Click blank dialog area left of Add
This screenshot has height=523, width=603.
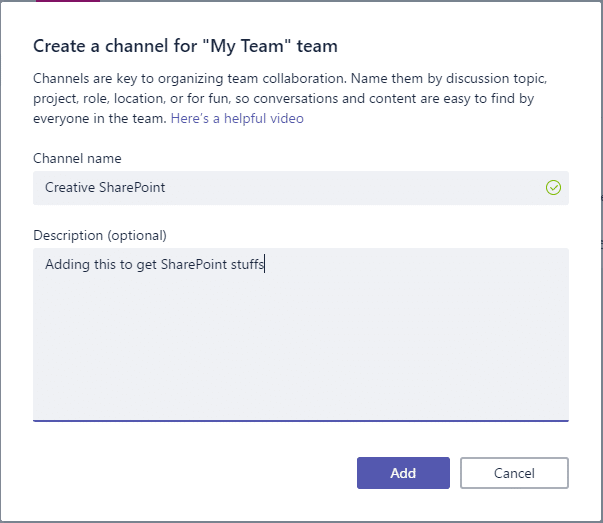pyautogui.click(x=192, y=473)
